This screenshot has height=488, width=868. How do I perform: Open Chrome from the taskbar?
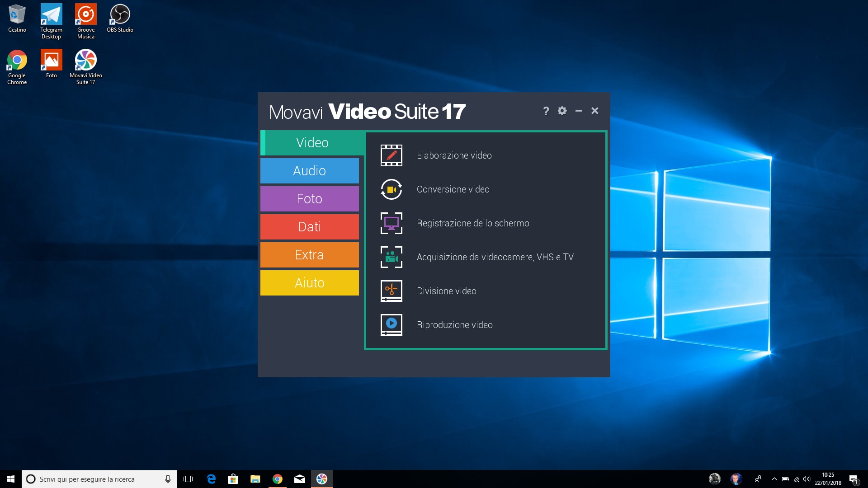278,479
